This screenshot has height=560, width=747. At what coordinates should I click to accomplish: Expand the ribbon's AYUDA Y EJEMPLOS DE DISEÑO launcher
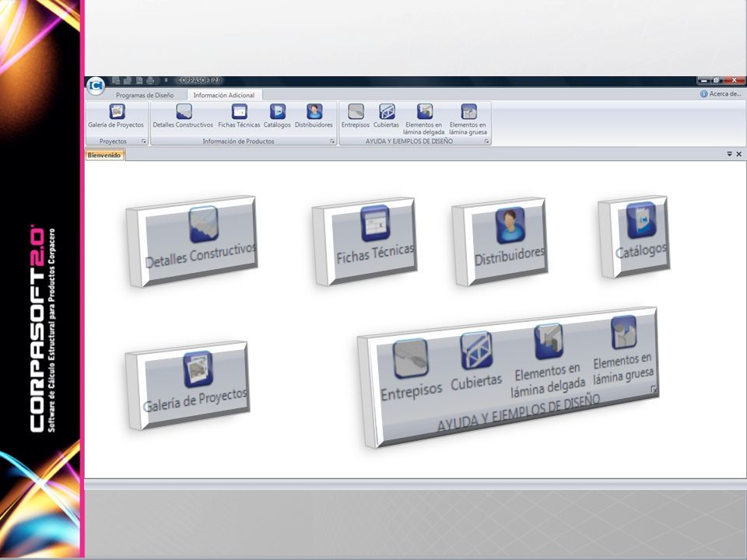click(x=486, y=142)
